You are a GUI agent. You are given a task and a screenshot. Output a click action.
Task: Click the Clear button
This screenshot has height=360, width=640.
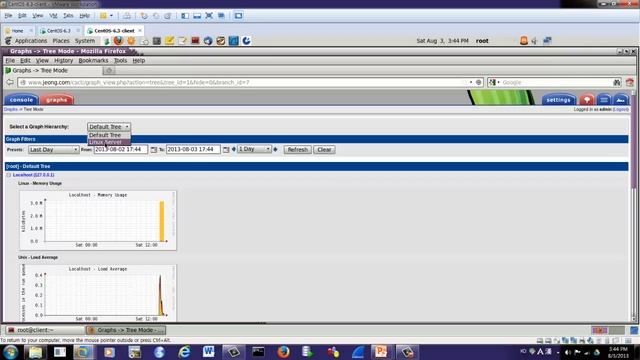click(x=324, y=150)
